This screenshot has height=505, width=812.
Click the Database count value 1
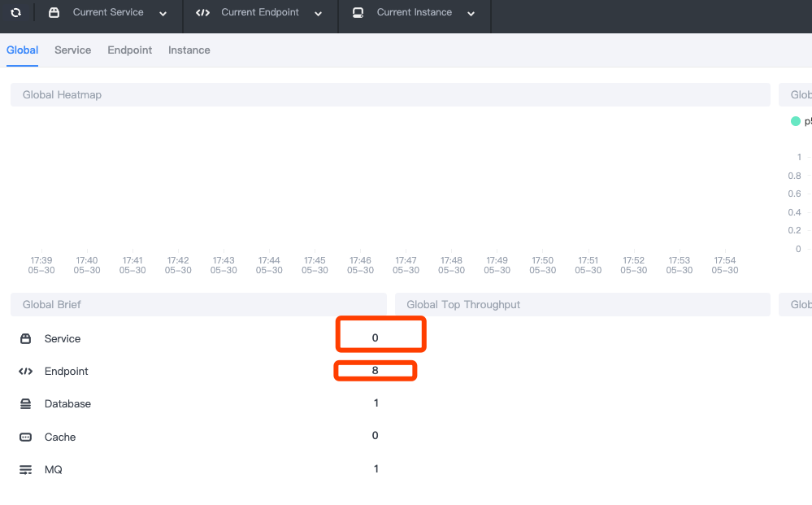click(x=376, y=403)
